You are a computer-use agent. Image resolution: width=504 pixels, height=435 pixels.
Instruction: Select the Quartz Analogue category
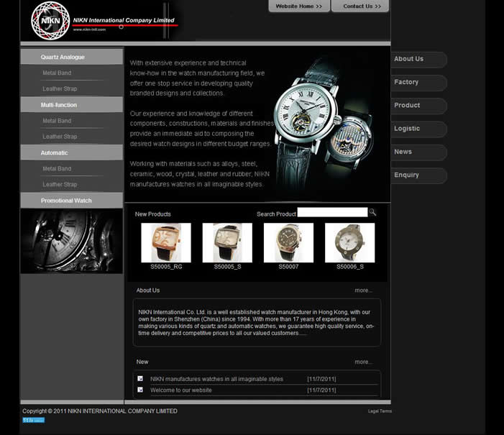(x=72, y=57)
